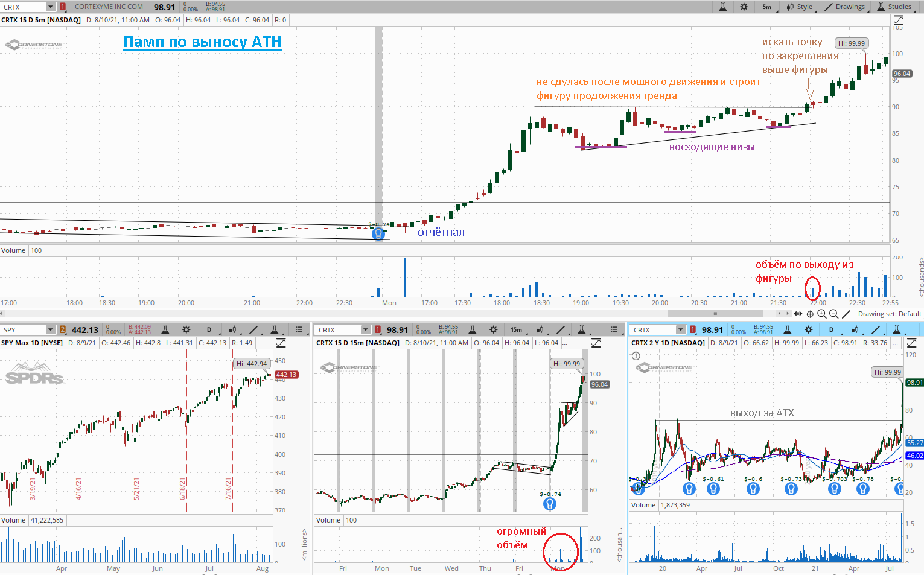Open the settings gear in the CRTX 2Y daily chart
The width and height of the screenshot is (924, 575).
(809, 330)
